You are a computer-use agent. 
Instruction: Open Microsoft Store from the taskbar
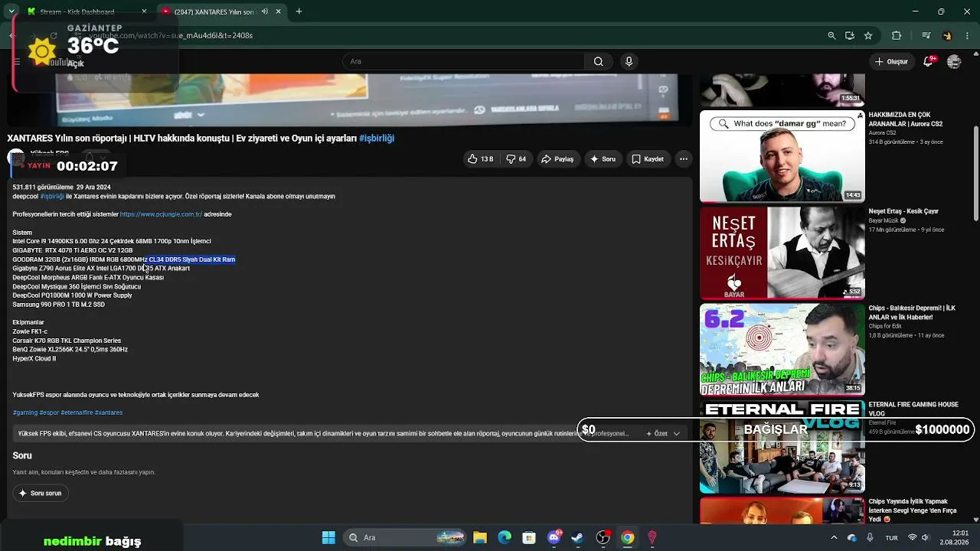pyautogui.click(x=529, y=537)
